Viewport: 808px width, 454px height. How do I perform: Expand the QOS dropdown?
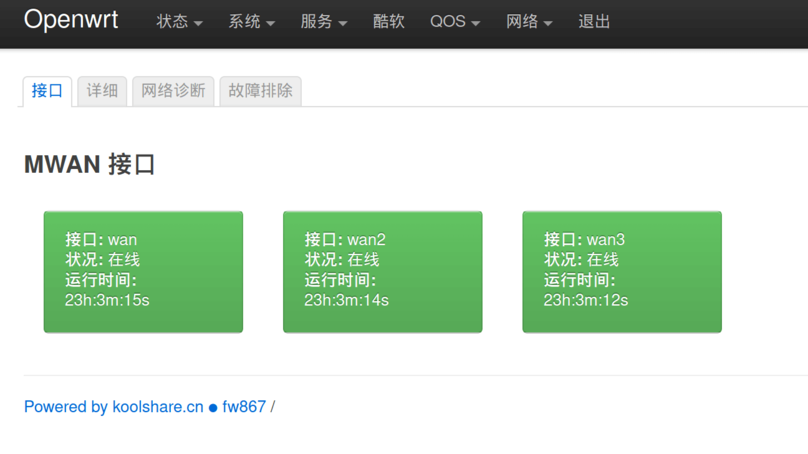click(x=455, y=22)
